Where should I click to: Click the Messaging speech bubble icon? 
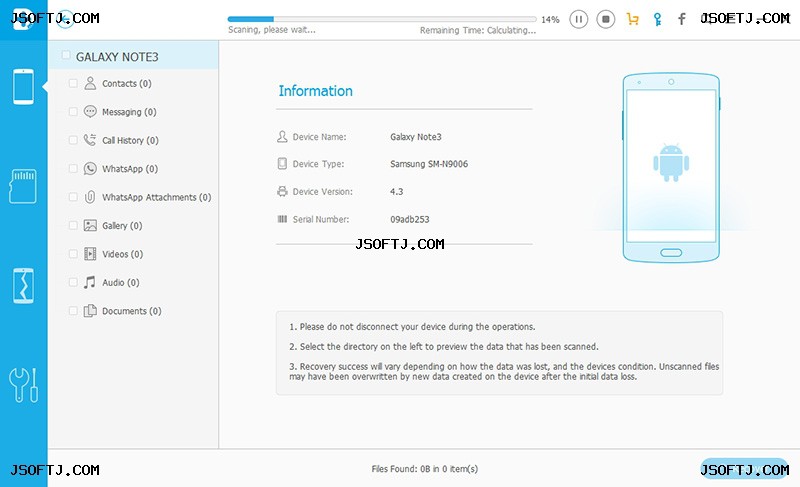[90, 112]
